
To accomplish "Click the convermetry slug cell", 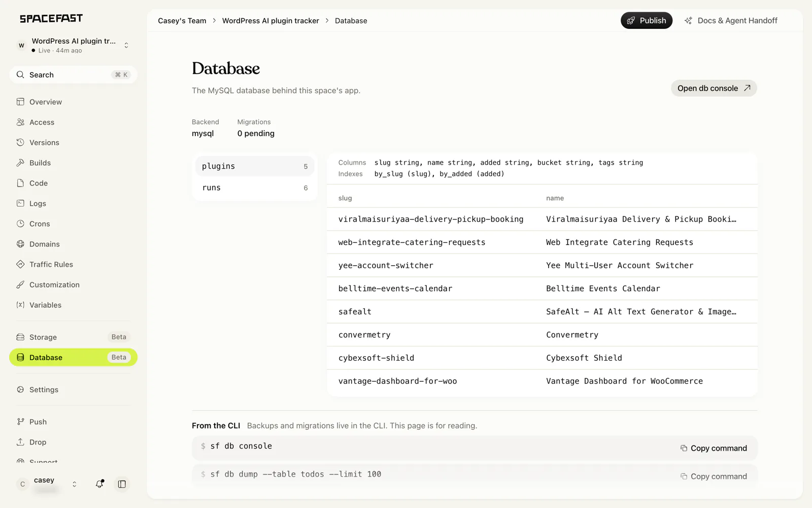I will tap(364, 335).
